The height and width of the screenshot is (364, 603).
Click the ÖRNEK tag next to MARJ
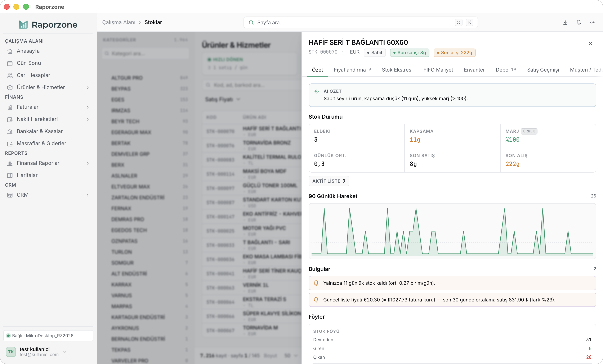(529, 131)
